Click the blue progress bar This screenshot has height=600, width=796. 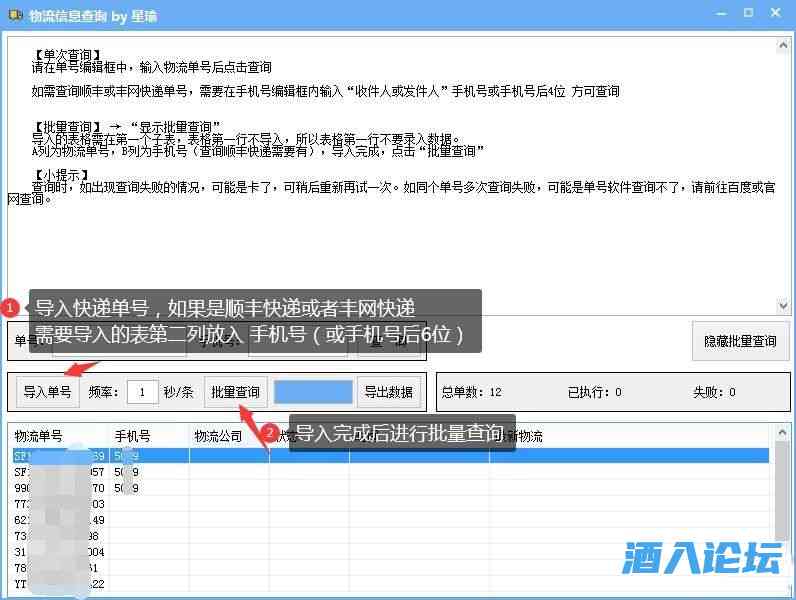[313, 392]
